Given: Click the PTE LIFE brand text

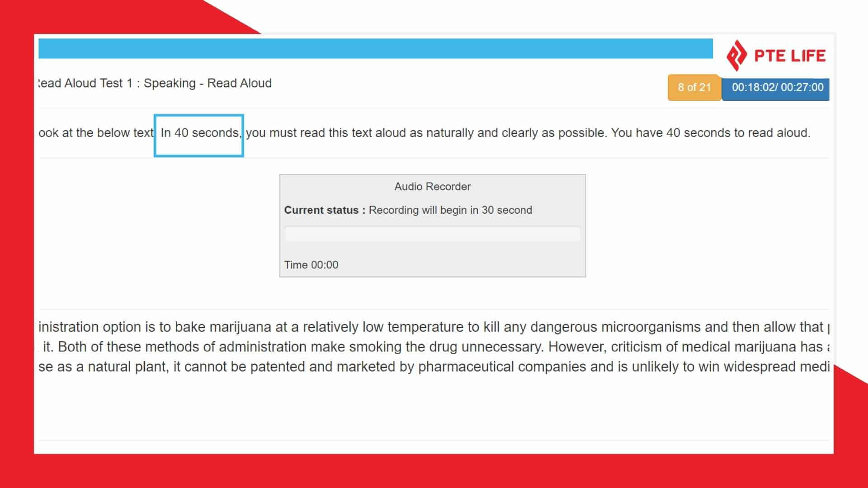Looking at the screenshot, I should [790, 56].
